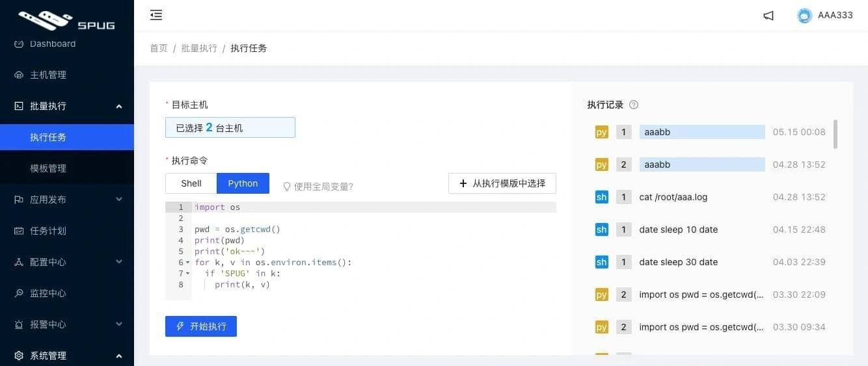Viewport: 868px width, 366px height.
Task: Click the AAA333 user avatar
Action: pyautogui.click(x=805, y=16)
